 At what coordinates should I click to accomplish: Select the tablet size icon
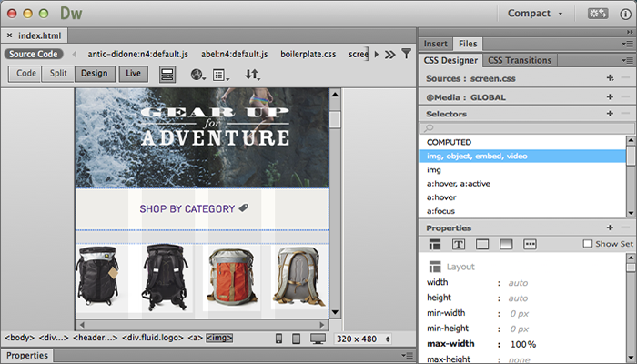[296, 339]
